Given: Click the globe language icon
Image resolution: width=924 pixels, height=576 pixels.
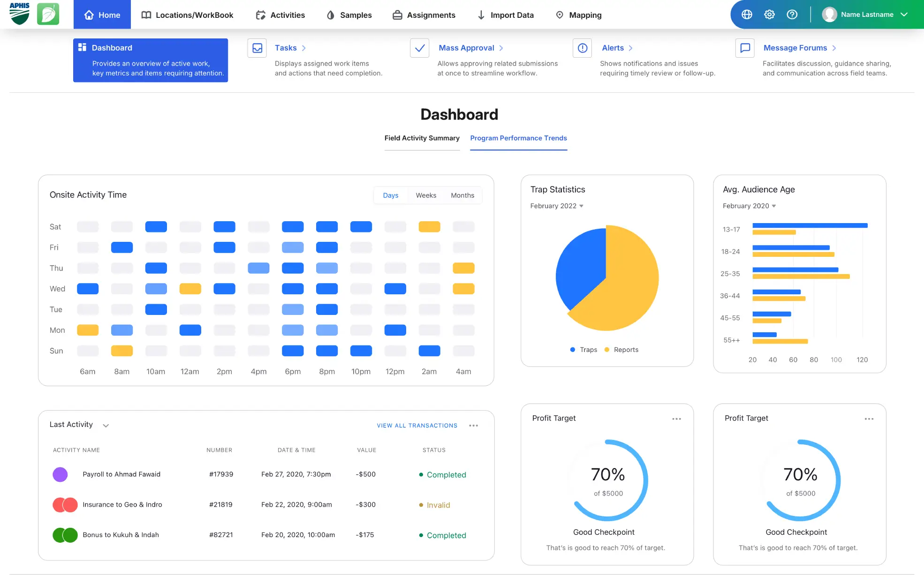Looking at the screenshot, I should pos(747,15).
